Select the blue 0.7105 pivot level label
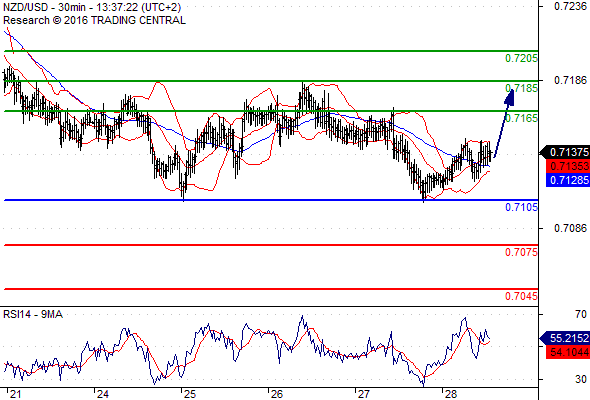 521,207
